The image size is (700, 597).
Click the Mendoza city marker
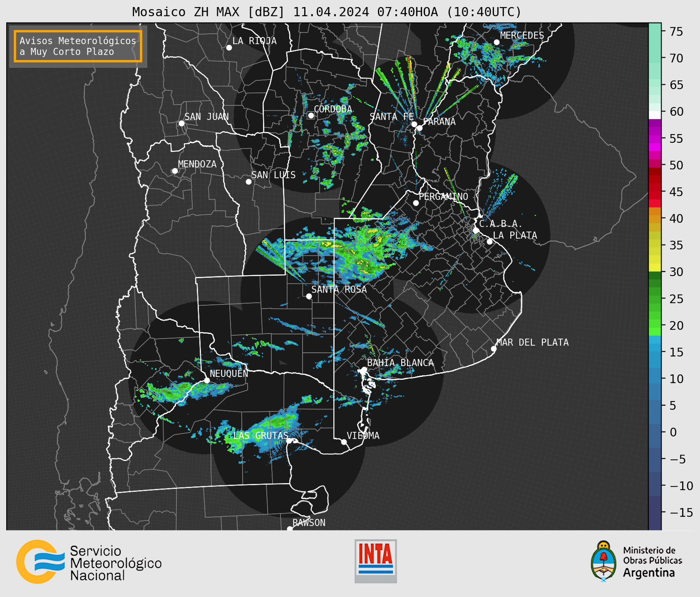175,171
